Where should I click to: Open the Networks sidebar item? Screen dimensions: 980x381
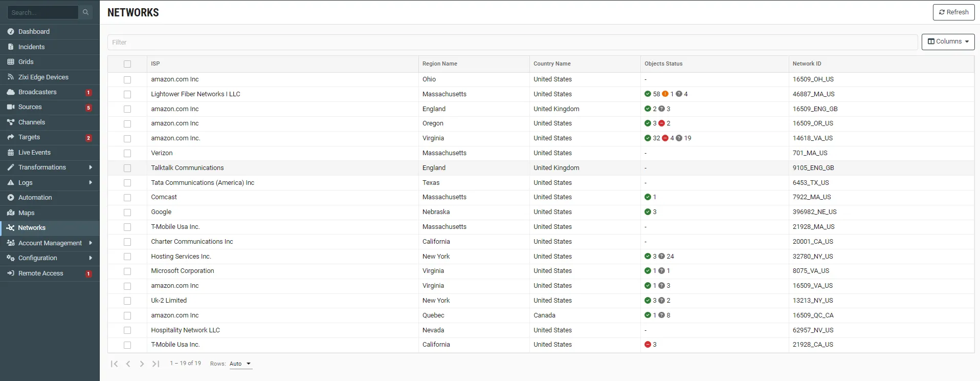coord(50,228)
